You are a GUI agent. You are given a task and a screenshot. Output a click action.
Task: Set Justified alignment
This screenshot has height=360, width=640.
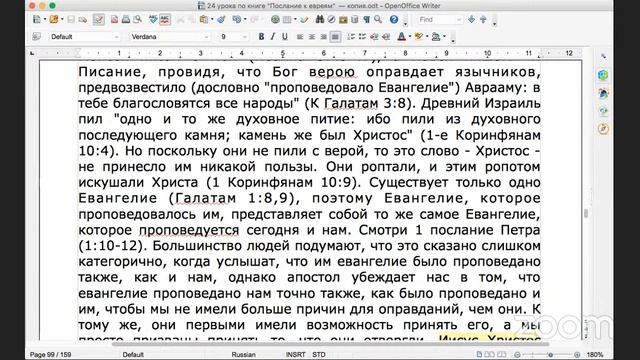coord(335,37)
